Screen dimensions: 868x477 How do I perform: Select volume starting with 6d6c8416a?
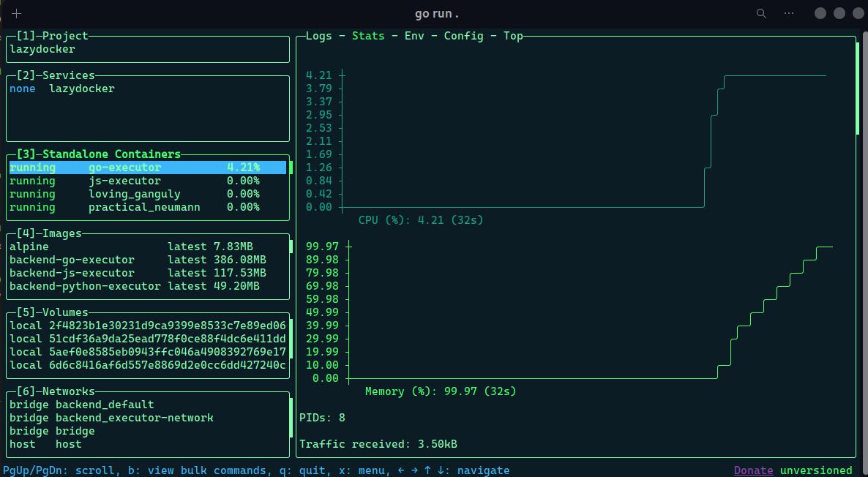tap(148, 365)
